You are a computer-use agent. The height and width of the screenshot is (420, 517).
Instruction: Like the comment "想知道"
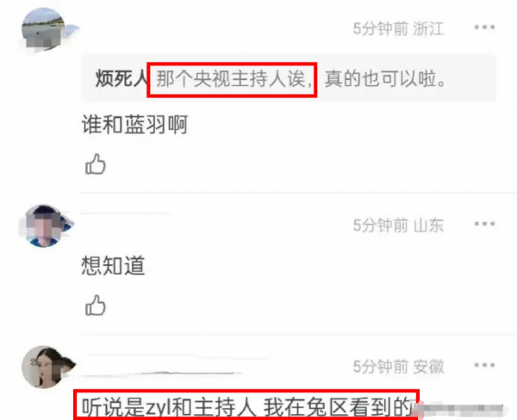click(96, 305)
